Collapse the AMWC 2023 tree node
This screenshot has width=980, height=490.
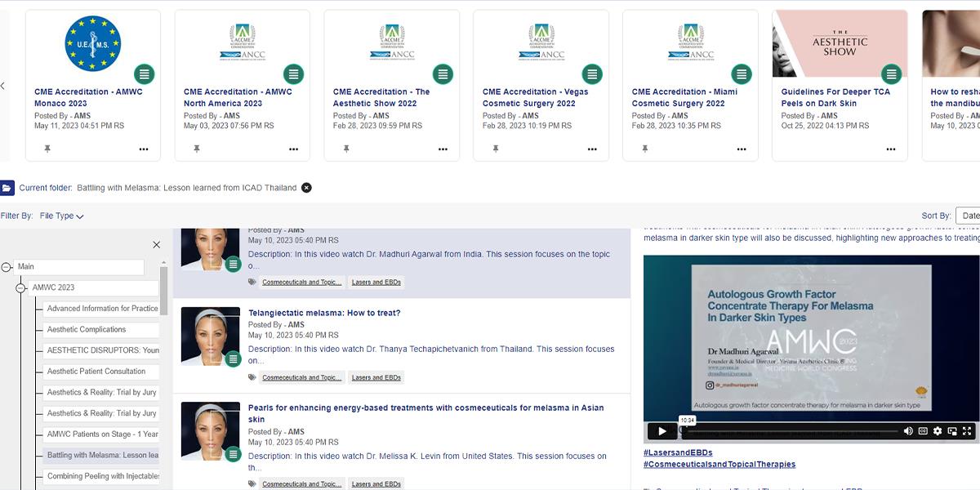pos(21,288)
